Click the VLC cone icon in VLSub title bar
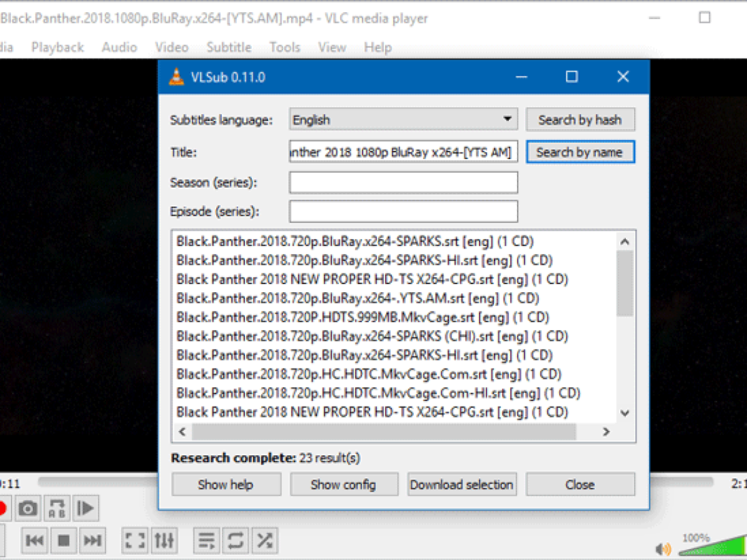Viewport: 747px width, 560px height. tap(176, 77)
